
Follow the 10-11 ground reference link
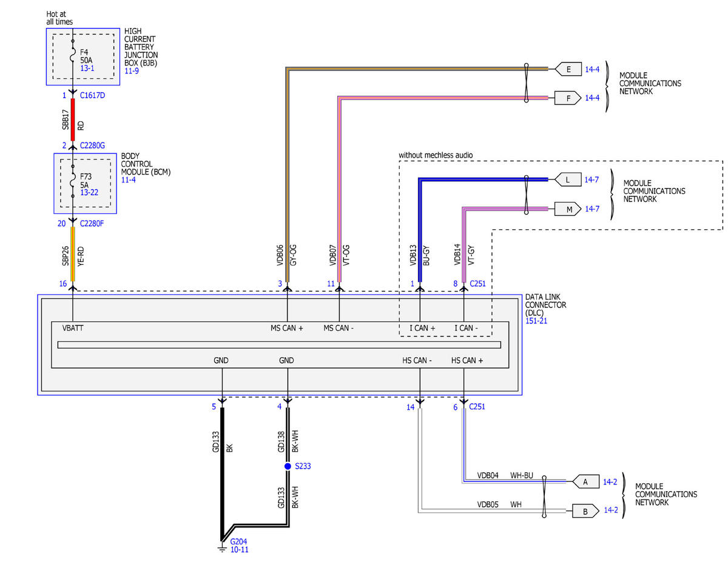pos(238,549)
